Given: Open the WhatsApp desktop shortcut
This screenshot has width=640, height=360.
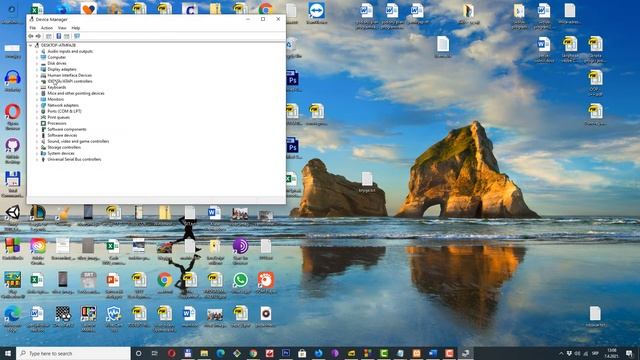Looking at the screenshot, I should click(240, 280).
